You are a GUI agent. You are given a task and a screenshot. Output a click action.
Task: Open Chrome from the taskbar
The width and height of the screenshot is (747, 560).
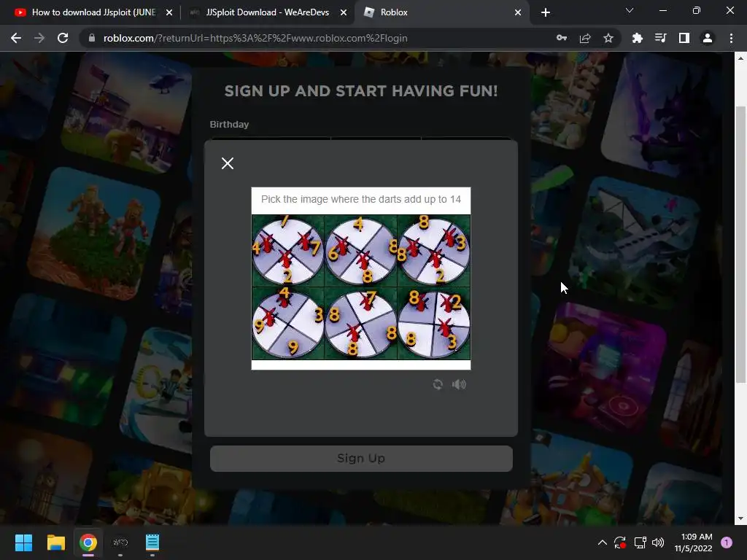coord(88,542)
